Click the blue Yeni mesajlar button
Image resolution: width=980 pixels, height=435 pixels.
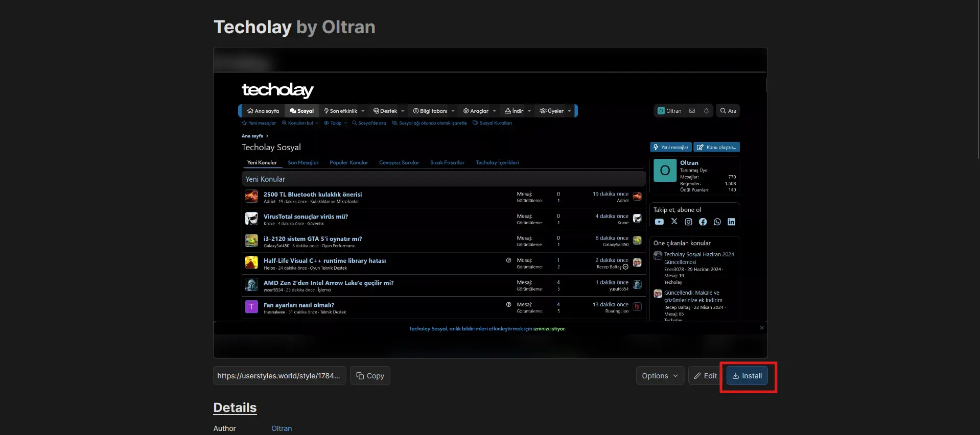[x=671, y=147]
